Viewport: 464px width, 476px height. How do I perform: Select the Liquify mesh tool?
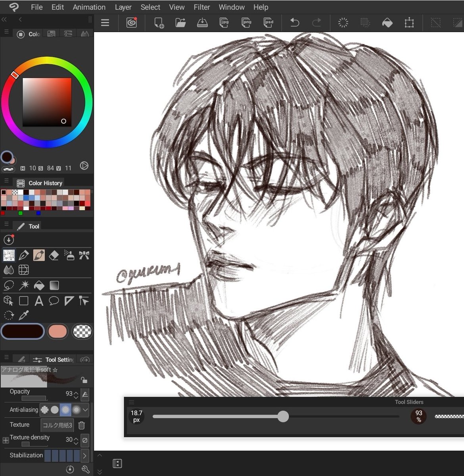pos(24,270)
